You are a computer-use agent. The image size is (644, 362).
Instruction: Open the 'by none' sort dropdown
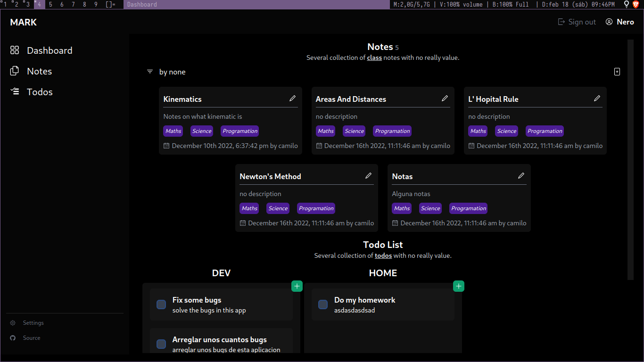pos(173,72)
